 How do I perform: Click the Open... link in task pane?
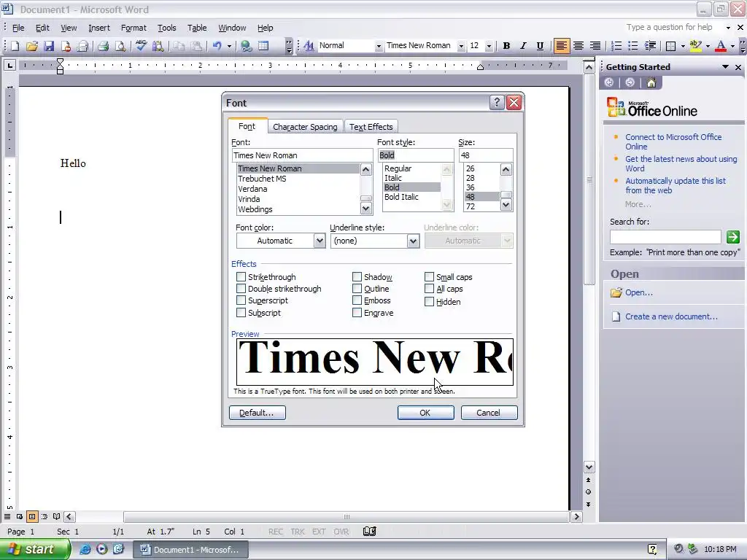click(x=639, y=292)
